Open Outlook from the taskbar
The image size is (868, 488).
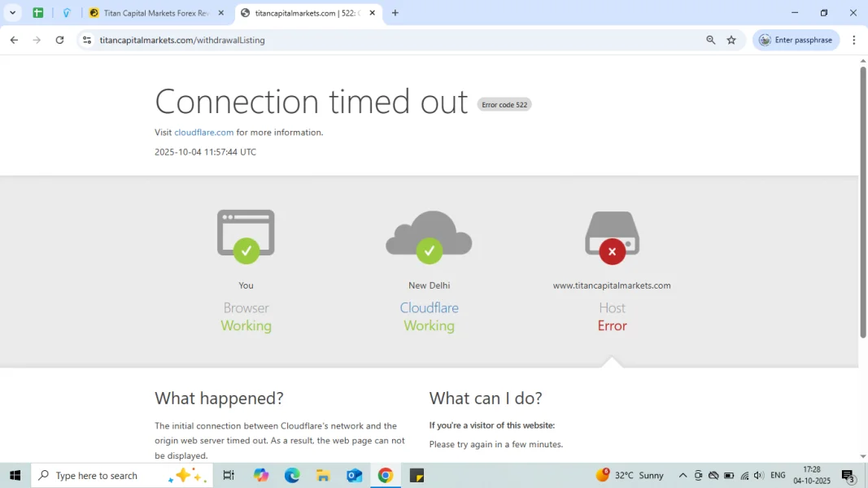point(355,475)
